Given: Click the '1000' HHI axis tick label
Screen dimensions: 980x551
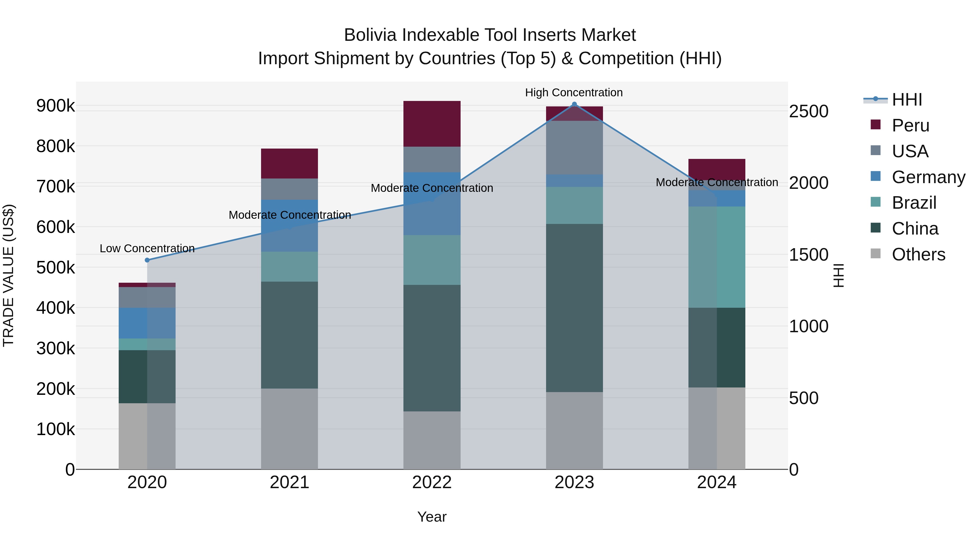Looking at the screenshot, I should 809,326.
